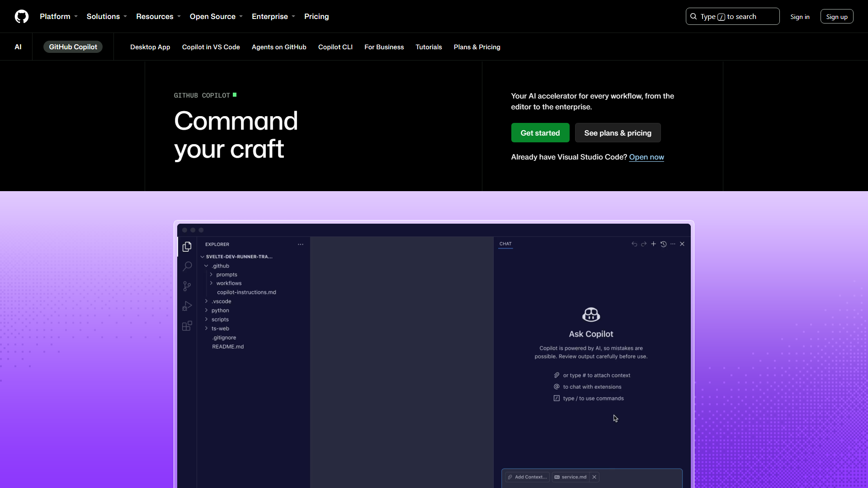Click the Copilot mascot icon above Ask Copilot
This screenshot has height=488, width=868.
pyautogui.click(x=591, y=314)
